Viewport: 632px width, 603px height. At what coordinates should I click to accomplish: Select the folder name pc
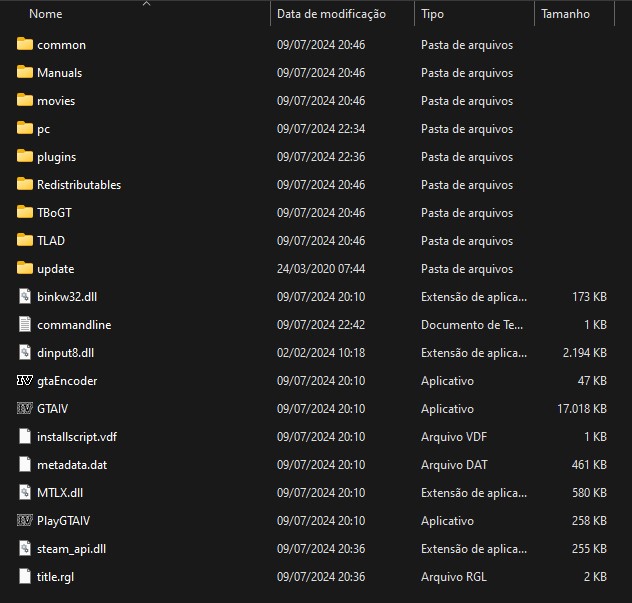click(44, 129)
